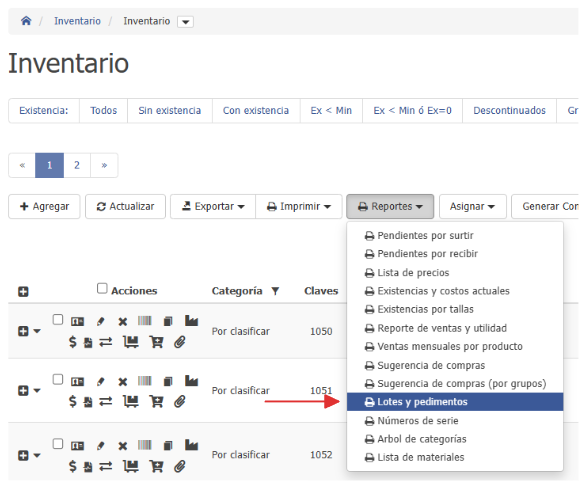Filter by Sin existencia
Screen dimensions: 582x481
tap(170, 111)
